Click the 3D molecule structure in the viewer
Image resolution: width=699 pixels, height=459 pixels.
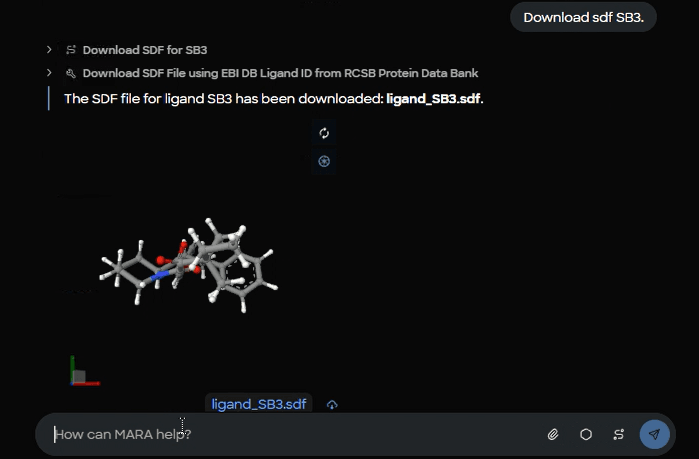pos(188,266)
